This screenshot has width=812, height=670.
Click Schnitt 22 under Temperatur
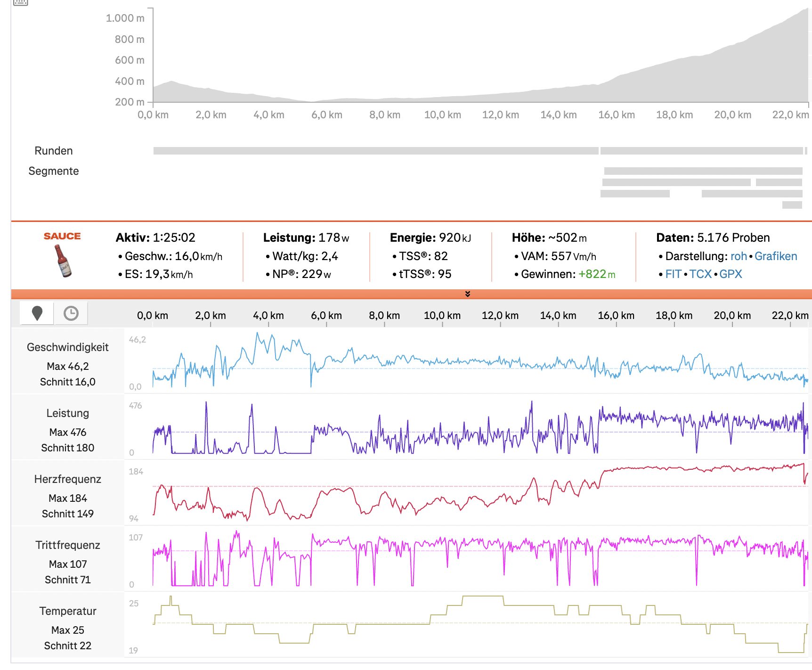coord(68,646)
